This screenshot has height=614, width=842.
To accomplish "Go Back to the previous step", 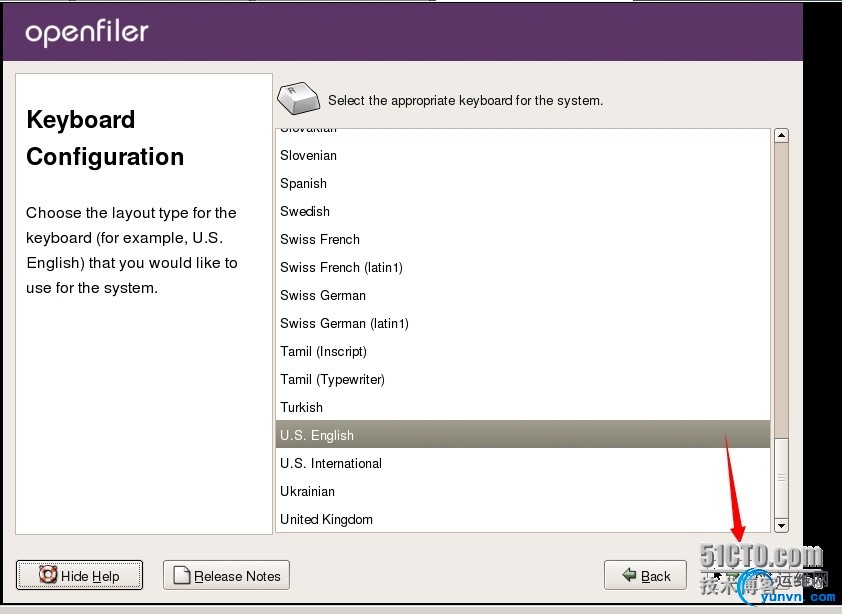I will 645,575.
